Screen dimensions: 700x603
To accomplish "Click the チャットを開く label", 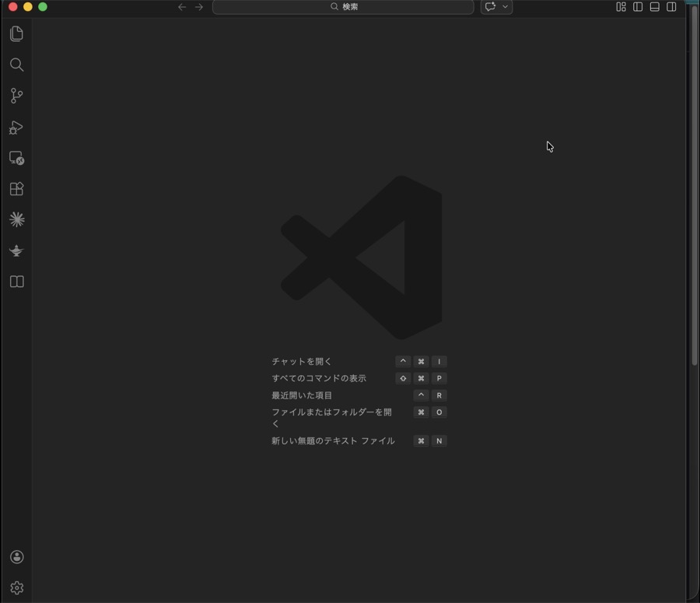I will coord(302,361).
